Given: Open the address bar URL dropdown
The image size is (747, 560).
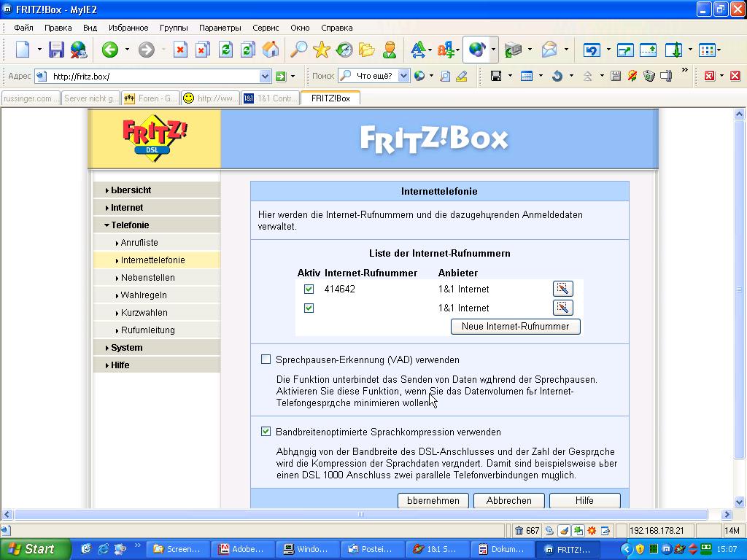Looking at the screenshot, I should pyautogui.click(x=265, y=76).
